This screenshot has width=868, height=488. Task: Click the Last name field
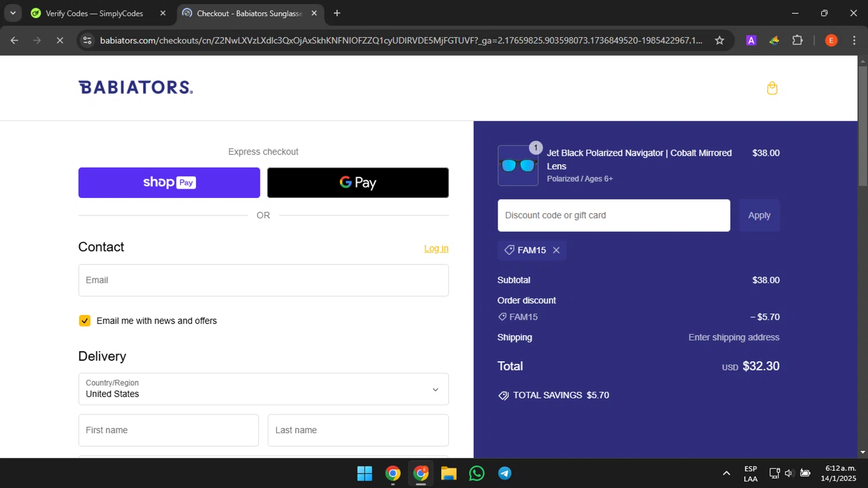(358, 430)
